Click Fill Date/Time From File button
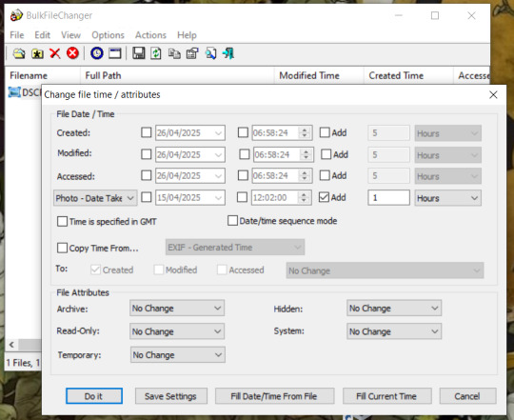 coord(275,396)
